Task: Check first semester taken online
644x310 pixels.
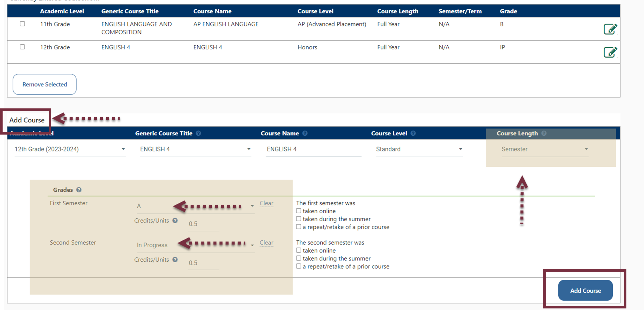Action: pos(299,211)
